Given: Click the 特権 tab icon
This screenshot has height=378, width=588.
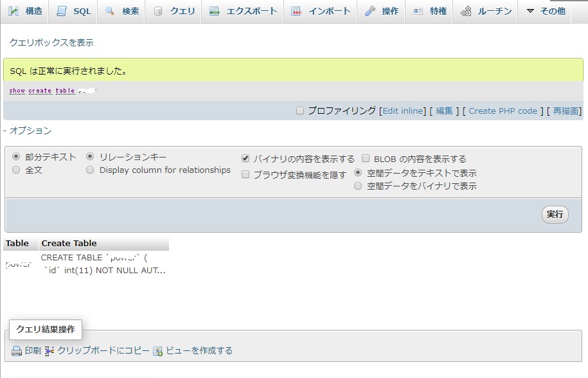Looking at the screenshot, I should (x=418, y=12).
